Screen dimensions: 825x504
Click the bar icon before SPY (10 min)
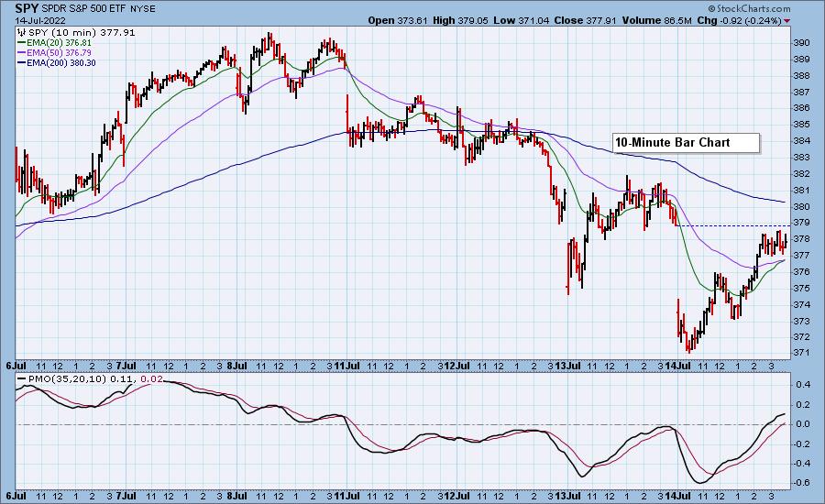[22, 33]
